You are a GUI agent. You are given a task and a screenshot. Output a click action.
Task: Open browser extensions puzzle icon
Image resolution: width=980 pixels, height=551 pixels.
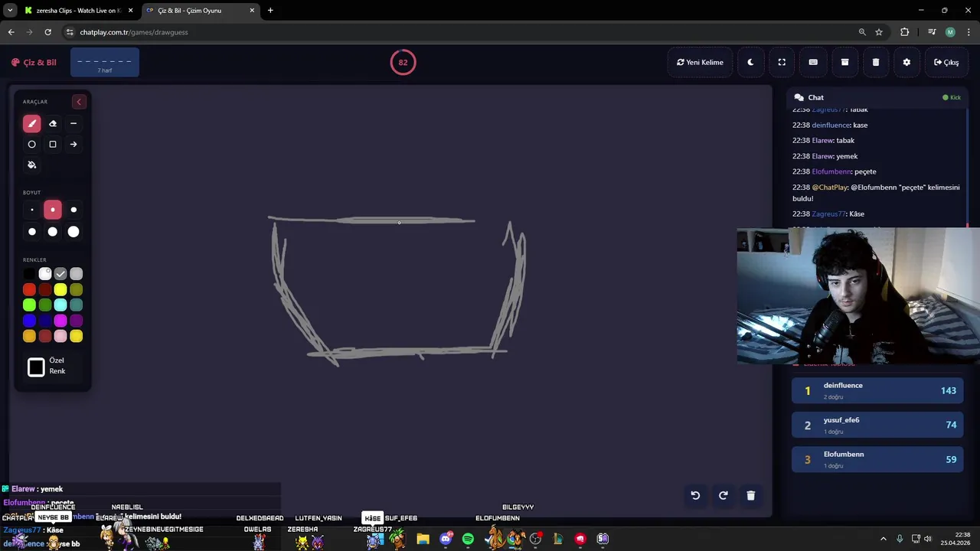tap(905, 32)
